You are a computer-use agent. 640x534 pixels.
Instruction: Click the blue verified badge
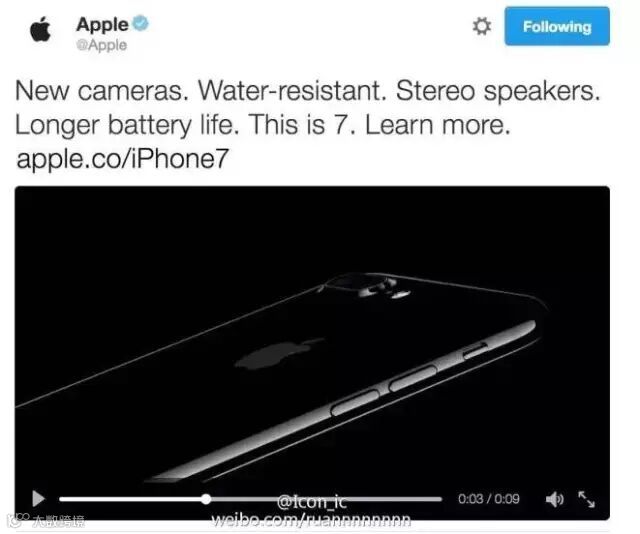pyautogui.click(x=141, y=23)
